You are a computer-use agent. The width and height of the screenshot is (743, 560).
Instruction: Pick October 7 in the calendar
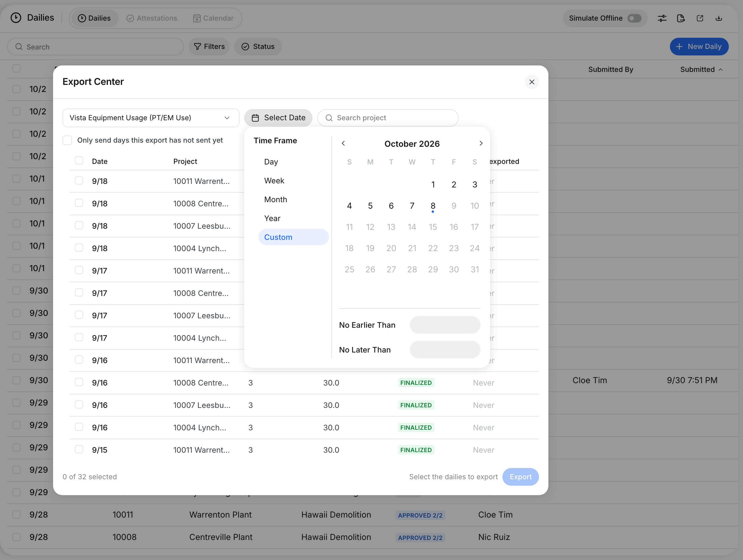412,206
